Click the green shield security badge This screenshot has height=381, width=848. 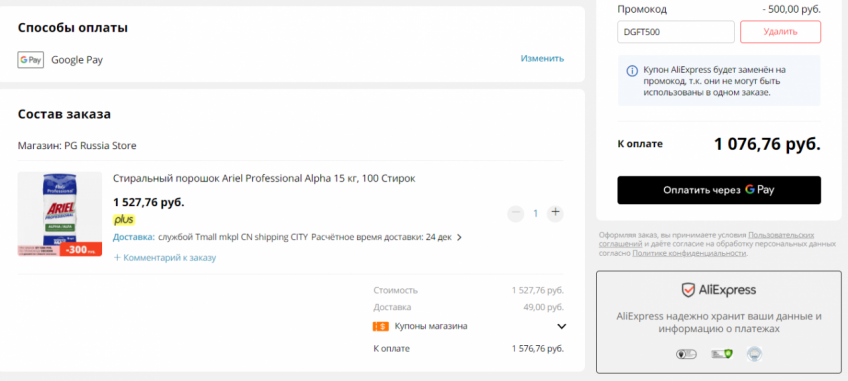[x=722, y=354]
